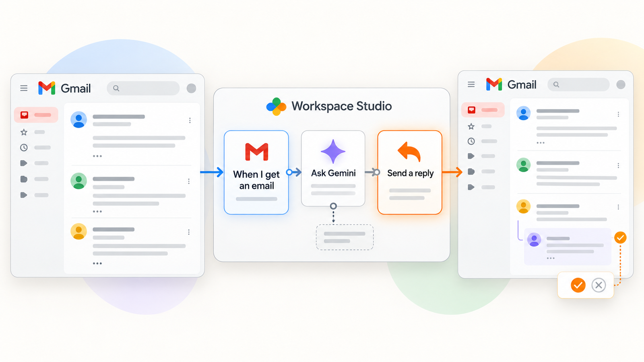Expand ellipsis in yellow-avatar email, left window

(97, 263)
